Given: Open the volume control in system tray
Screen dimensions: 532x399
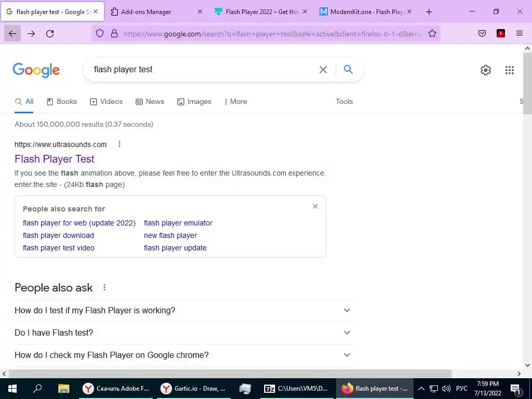Looking at the screenshot, I should [446, 389].
